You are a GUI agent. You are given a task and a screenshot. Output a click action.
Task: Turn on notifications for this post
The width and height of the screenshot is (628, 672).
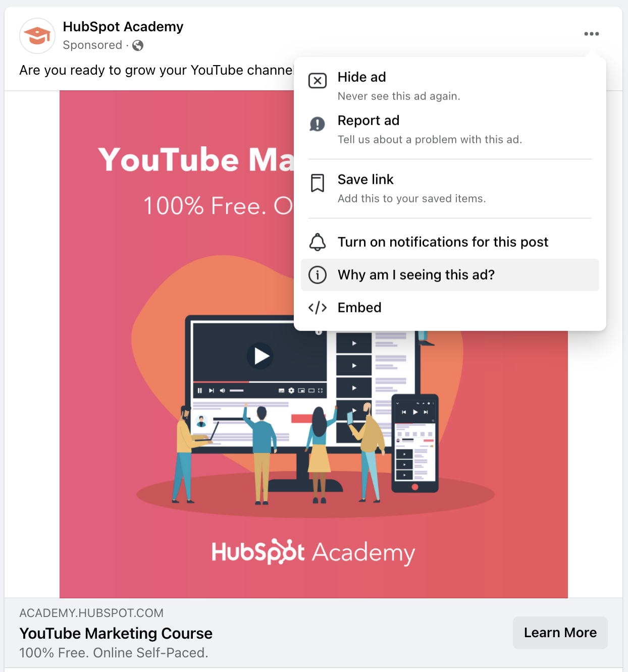coord(450,242)
